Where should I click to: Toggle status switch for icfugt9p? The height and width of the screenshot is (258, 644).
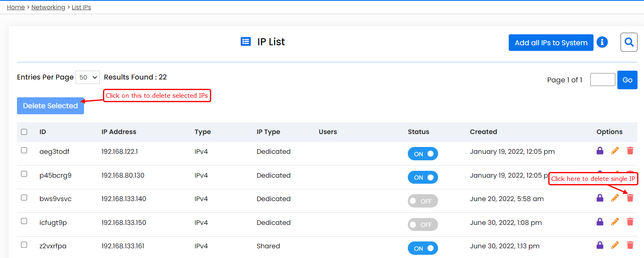coord(423,224)
